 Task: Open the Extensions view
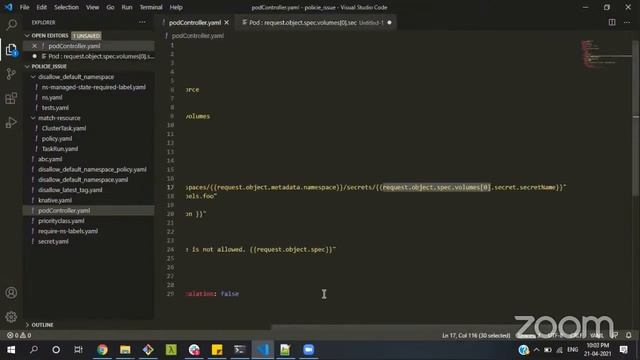click(11, 98)
